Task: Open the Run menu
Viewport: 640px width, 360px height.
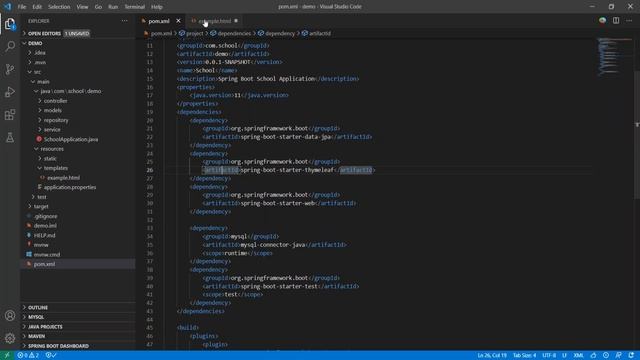Action: coord(113,7)
